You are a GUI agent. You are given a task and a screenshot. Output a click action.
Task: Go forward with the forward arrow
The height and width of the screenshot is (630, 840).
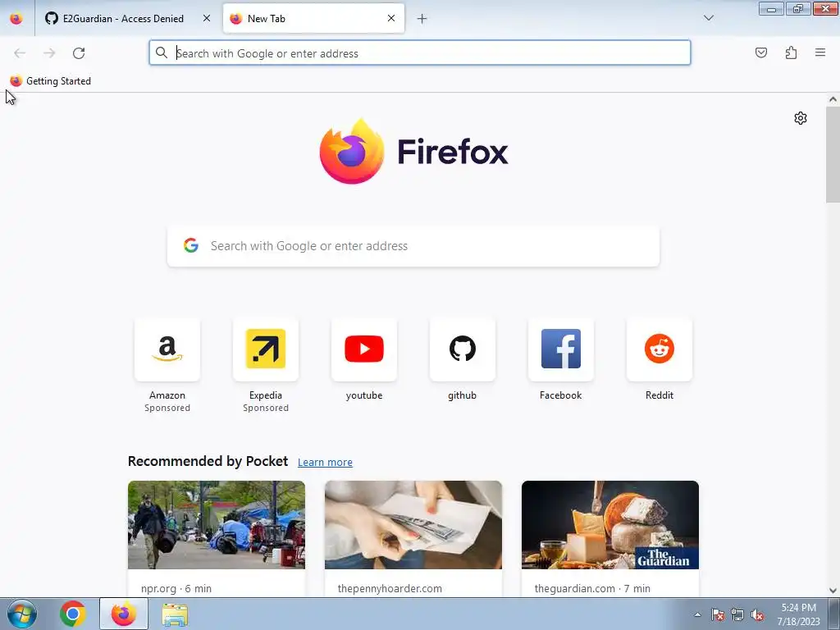(49, 53)
